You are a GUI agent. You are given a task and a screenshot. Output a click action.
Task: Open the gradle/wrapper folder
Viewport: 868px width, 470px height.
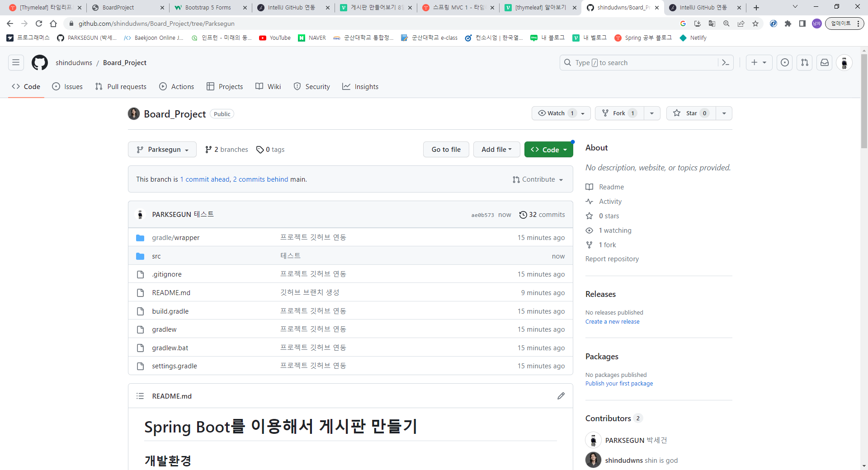(x=176, y=238)
